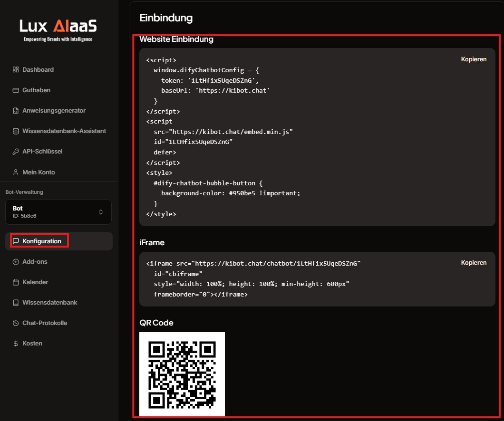Click the id="cbiframe" line
Screen dimensions: 504x421
coord(178,274)
